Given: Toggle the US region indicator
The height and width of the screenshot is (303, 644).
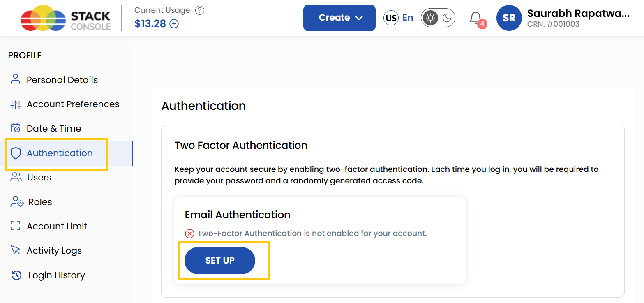Looking at the screenshot, I should point(391,18).
